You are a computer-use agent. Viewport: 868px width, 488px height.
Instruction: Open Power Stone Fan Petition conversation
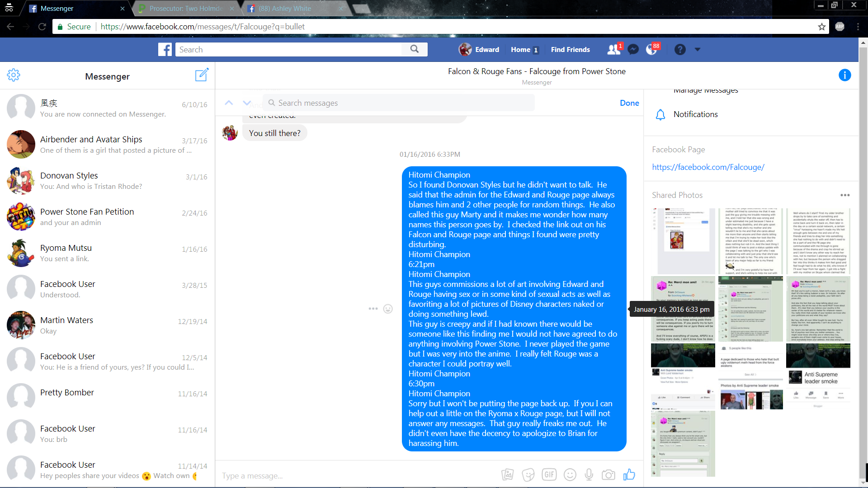point(107,217)
